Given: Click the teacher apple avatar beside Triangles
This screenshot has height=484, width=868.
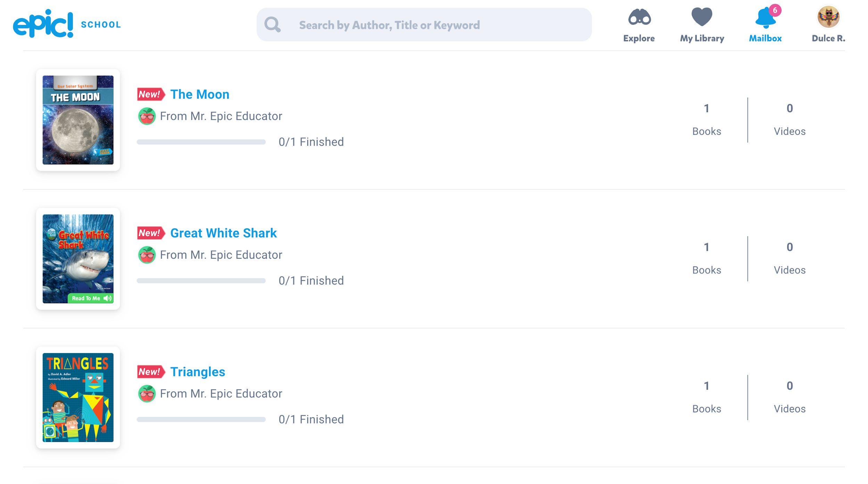Looking at the screenshot, I should coord(147,394).
